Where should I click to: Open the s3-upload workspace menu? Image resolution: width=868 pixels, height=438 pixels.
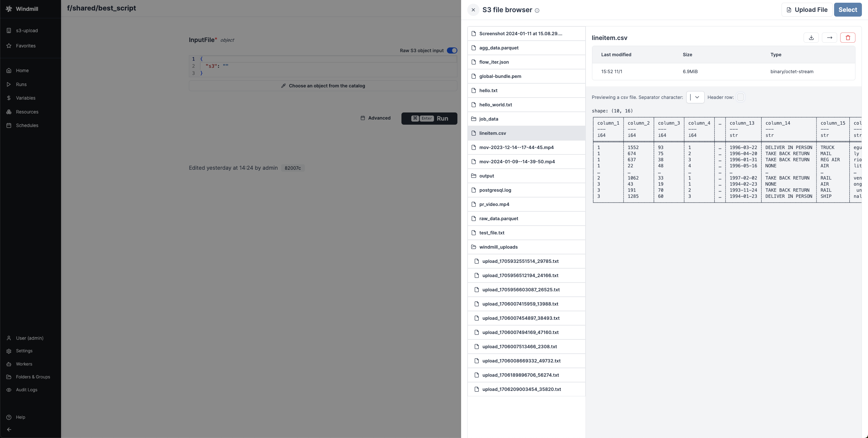tap(31, 30)
